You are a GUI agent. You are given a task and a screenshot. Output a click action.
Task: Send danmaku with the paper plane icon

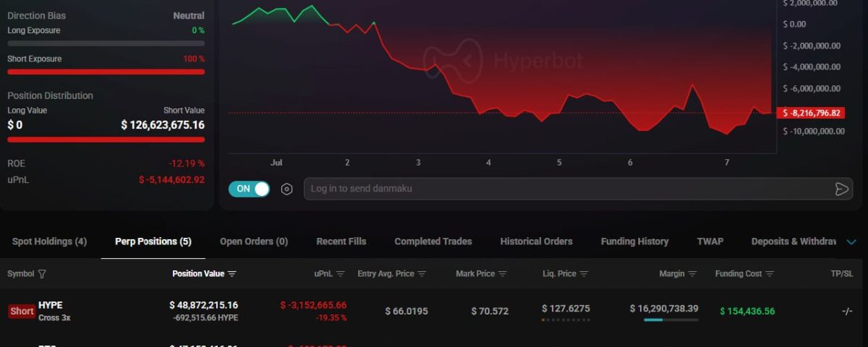(841, 189)
